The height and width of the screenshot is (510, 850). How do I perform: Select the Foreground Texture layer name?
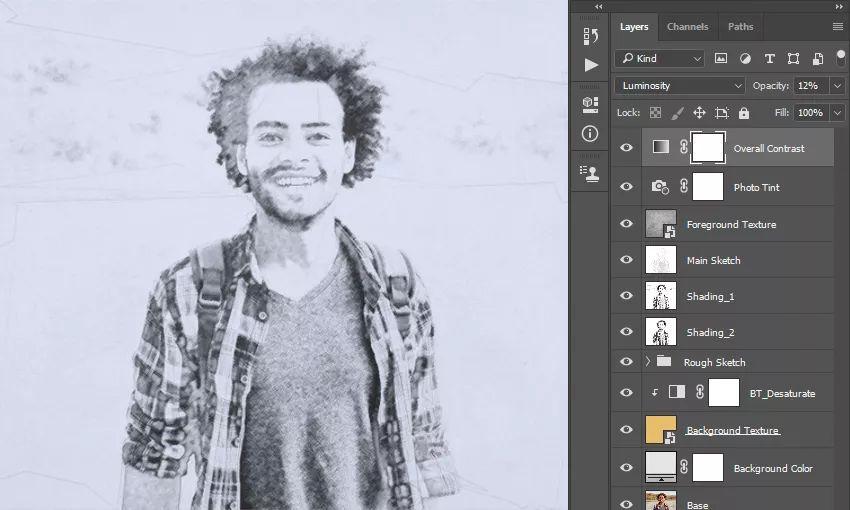[x=731, y=224]
